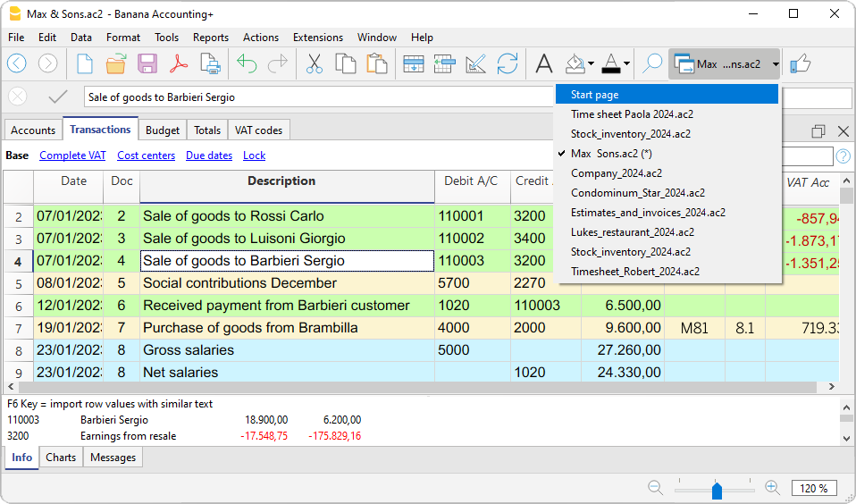The image size is (856, 504).
Task: Click the back navigation arrow icon
Action: [x=16, y=63]
